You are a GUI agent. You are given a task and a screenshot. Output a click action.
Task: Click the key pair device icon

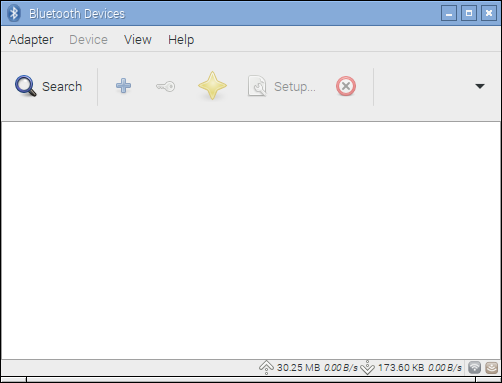[166, 87]
